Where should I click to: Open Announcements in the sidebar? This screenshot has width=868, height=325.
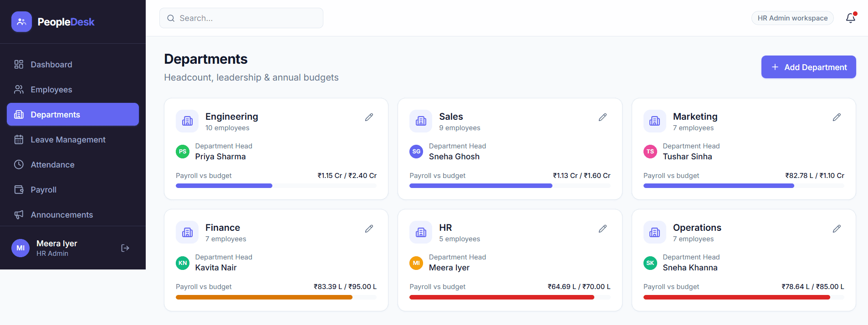[x=73, y=215]
